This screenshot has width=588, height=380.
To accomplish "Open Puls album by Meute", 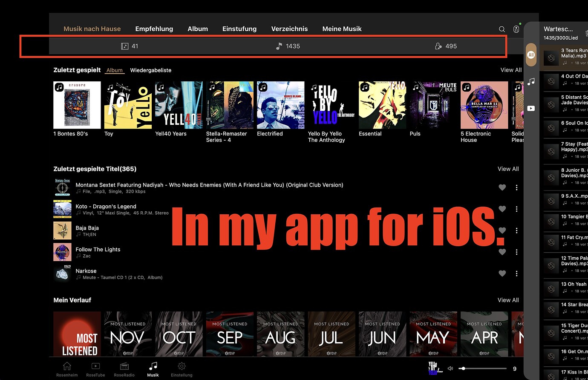I will click(433, 105).
